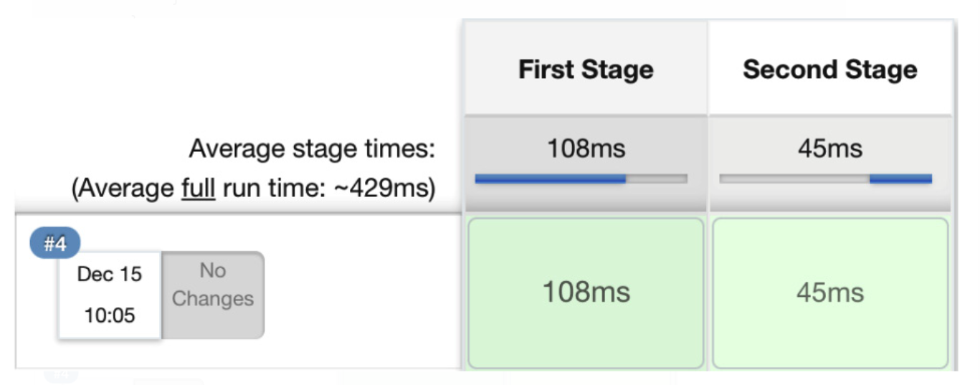Select the Second Stage column header

(x=830, y=70)
